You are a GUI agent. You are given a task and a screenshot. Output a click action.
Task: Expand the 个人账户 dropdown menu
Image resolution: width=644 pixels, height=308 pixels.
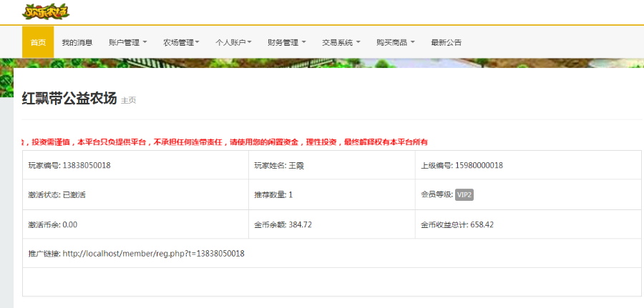click(233, 42)
